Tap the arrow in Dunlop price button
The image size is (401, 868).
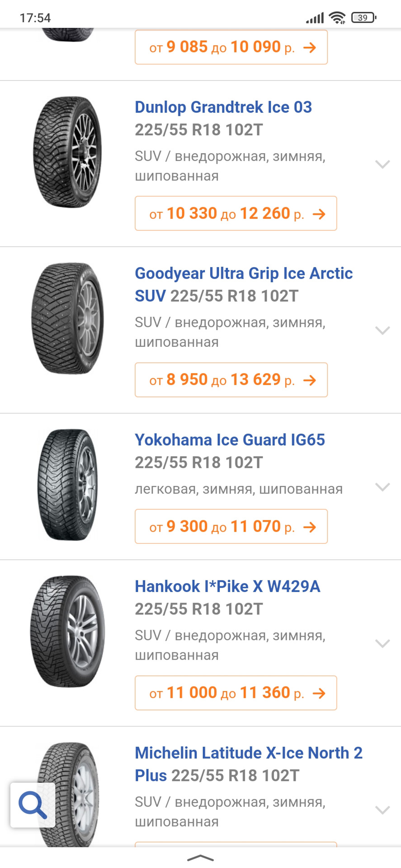319,214
